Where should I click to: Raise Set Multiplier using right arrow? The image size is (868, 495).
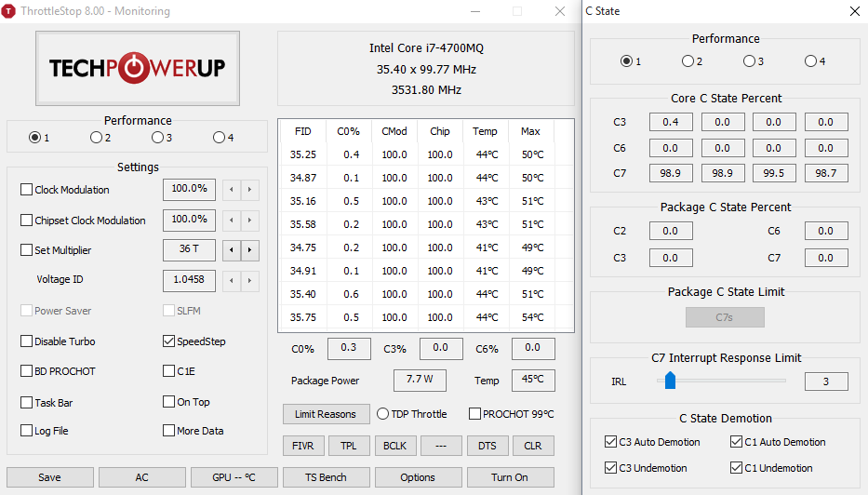tap(249, 250)
